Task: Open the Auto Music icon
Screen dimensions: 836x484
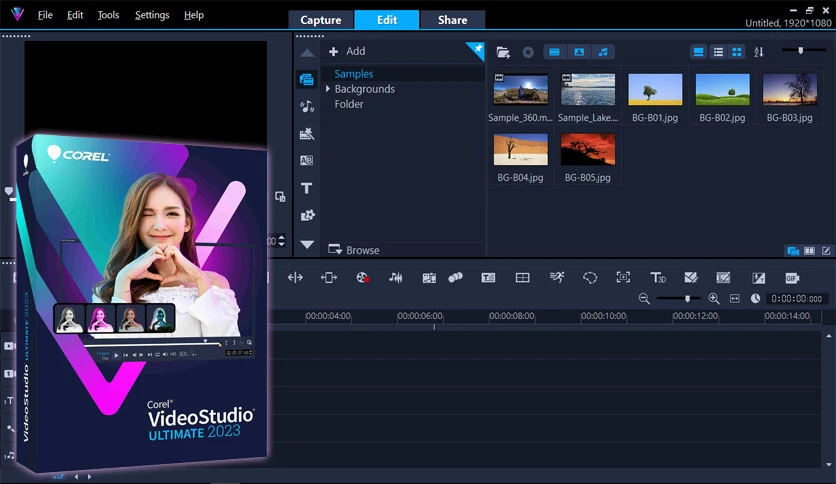Action: 429,278
